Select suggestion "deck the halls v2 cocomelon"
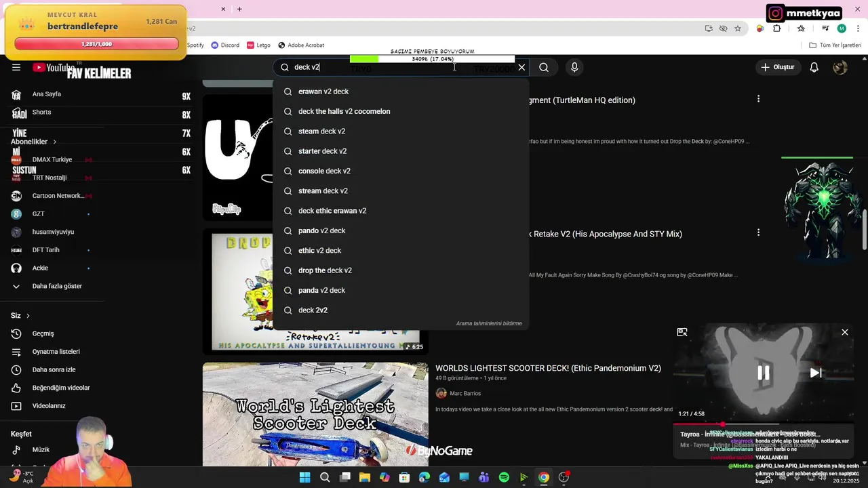The image size is (868, 488). (400, 111)
